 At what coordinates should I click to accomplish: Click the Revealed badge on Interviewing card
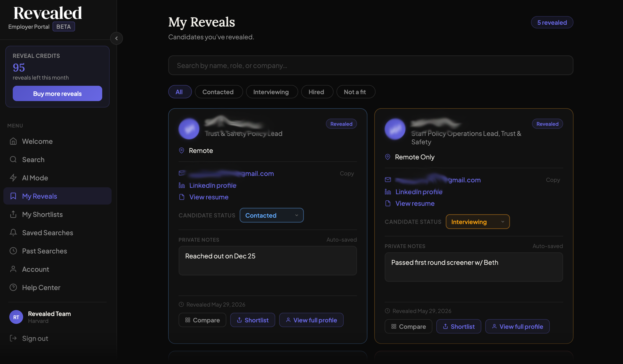tap(547, 124)
